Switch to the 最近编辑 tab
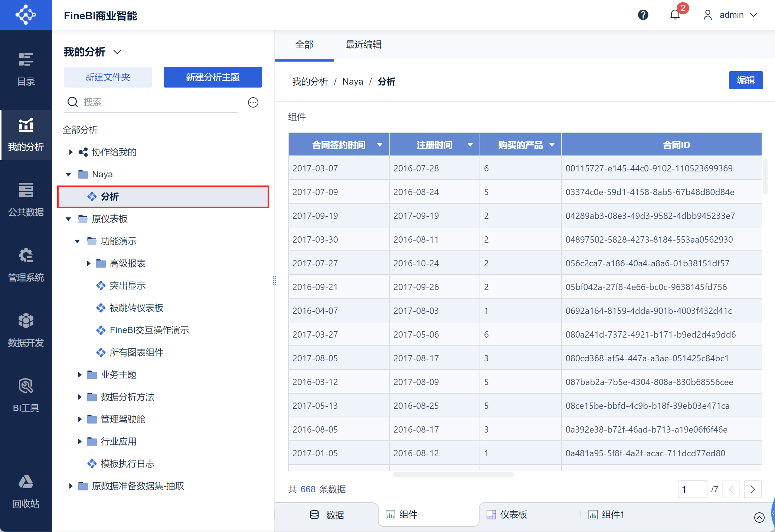This screenshot has width=775, height=532. [x=364, y=45]
